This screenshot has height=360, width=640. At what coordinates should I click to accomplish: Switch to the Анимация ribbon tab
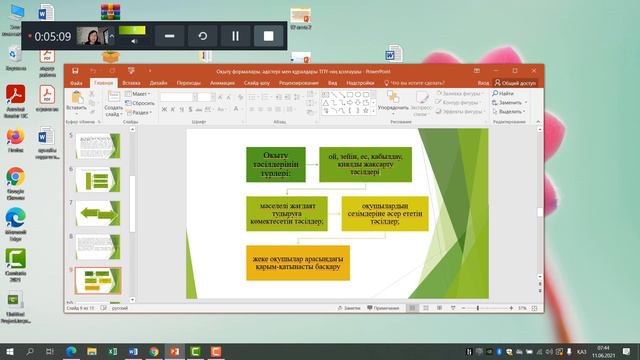point(222,83)
